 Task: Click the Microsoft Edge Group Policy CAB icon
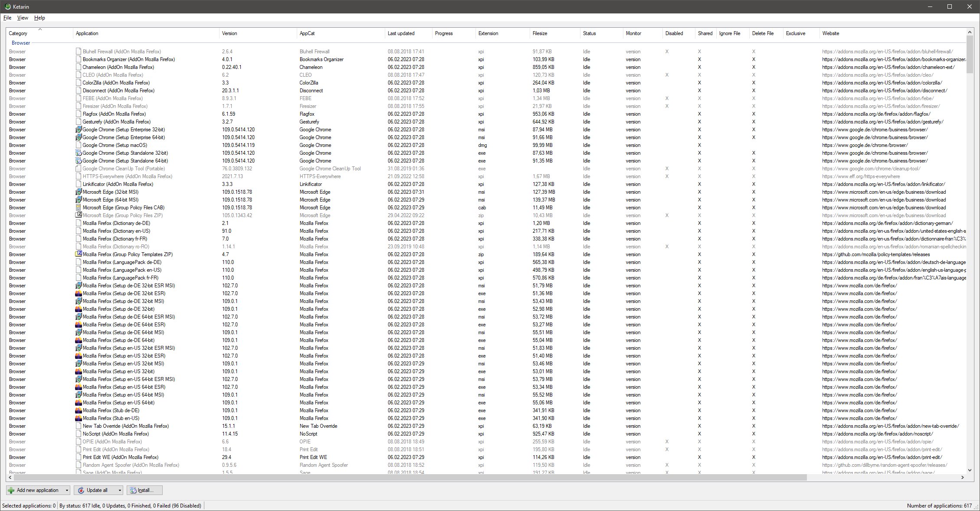tap(79, 208)
